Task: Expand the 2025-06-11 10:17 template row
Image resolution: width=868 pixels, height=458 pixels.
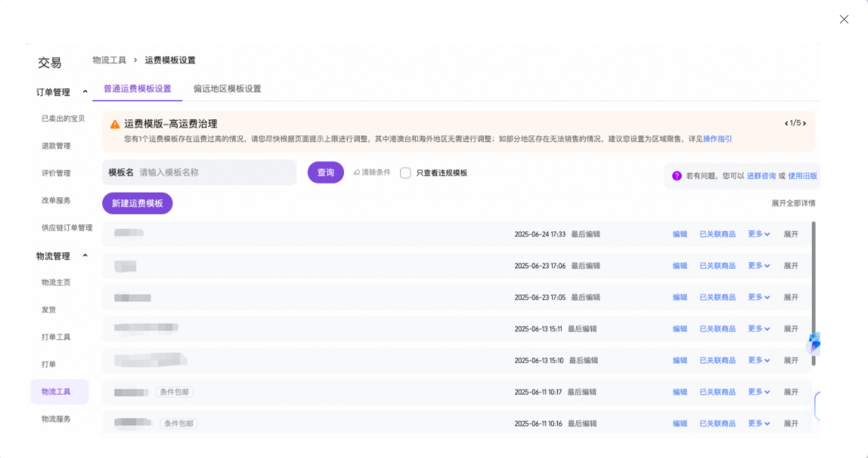Action: [791, 391]
